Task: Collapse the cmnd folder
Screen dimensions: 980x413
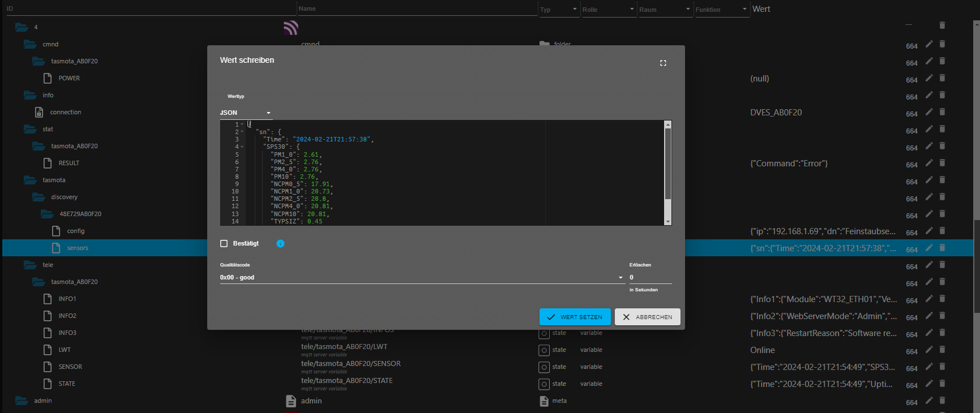Action: (30, 44)
